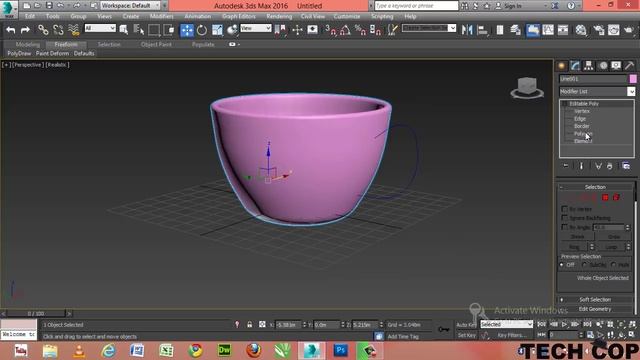Enable the By Vertex checkbox

click(565, 209)
